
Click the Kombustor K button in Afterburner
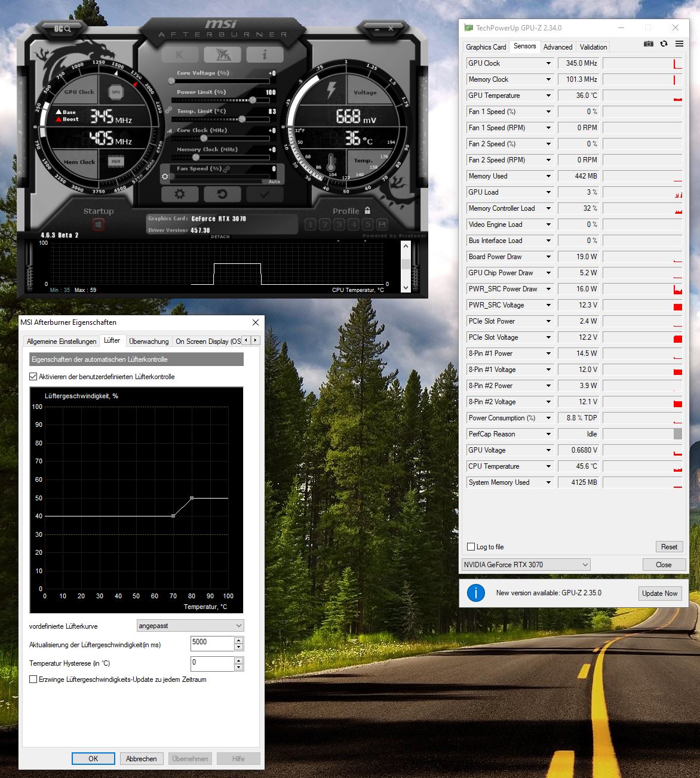click(x=180, y=54)
